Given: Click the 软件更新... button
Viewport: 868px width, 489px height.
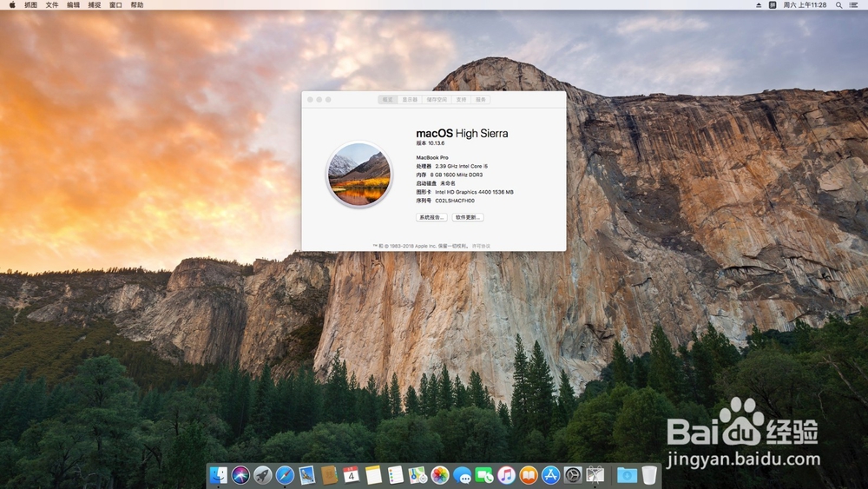Looking at the screenshot, I should [x=468, y=217].
